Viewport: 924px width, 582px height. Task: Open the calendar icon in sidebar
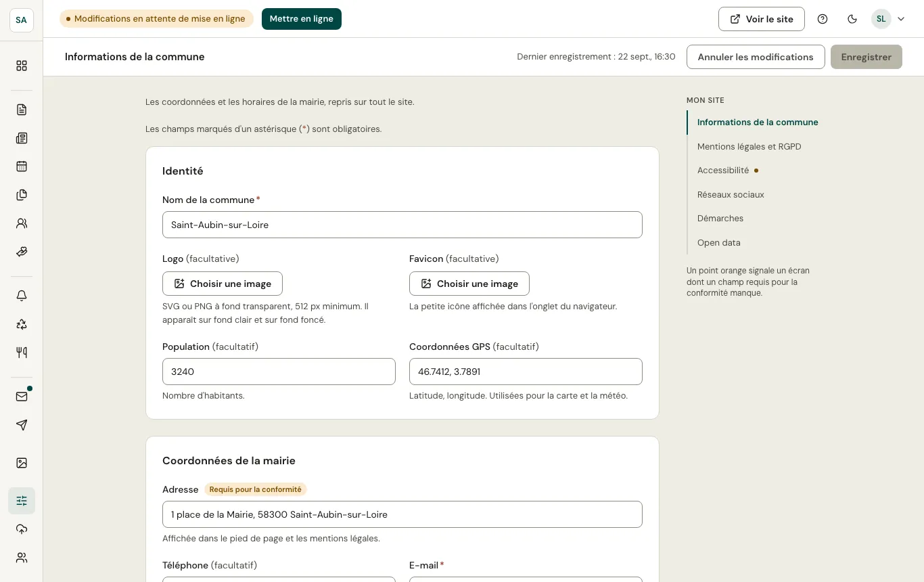pos(22,166)
